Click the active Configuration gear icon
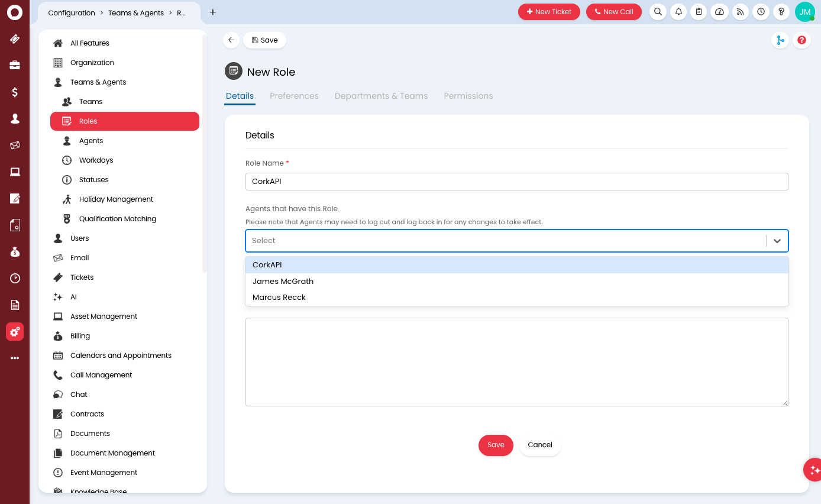 pyautogui.click(x=15, y=332)
